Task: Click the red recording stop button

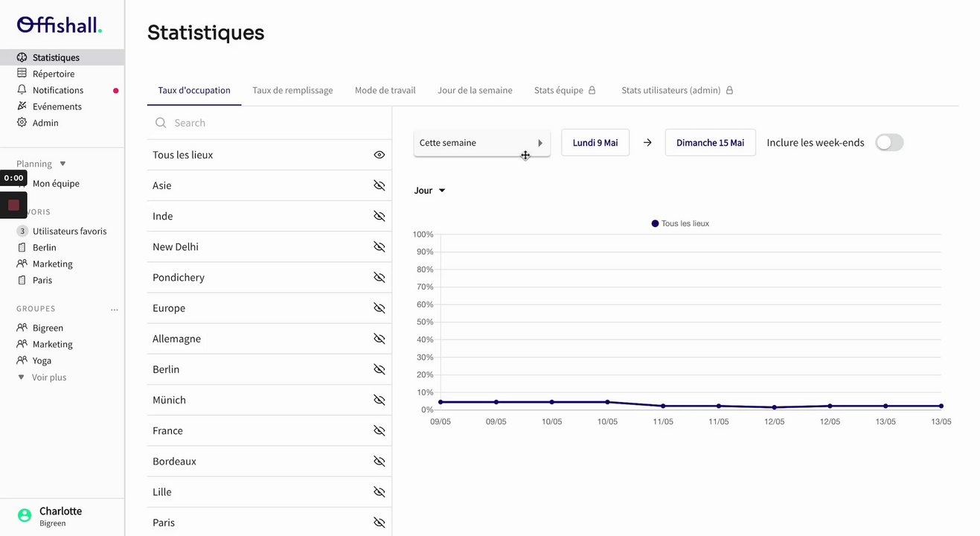Action: coord(13,205)
